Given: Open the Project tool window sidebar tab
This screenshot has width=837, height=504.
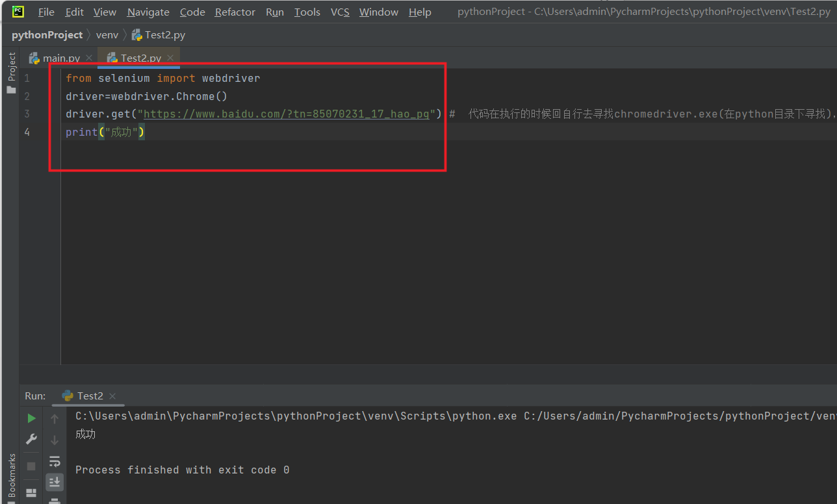Looking at the screenshot, I should pyautogui.click(x=11, y=73).
